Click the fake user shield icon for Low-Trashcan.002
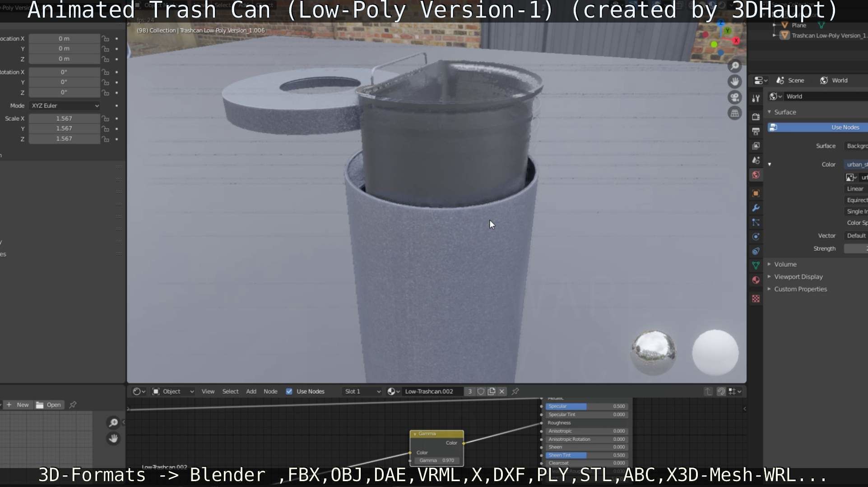The width and height of the screenshot is (868, 487). (481, 391)
